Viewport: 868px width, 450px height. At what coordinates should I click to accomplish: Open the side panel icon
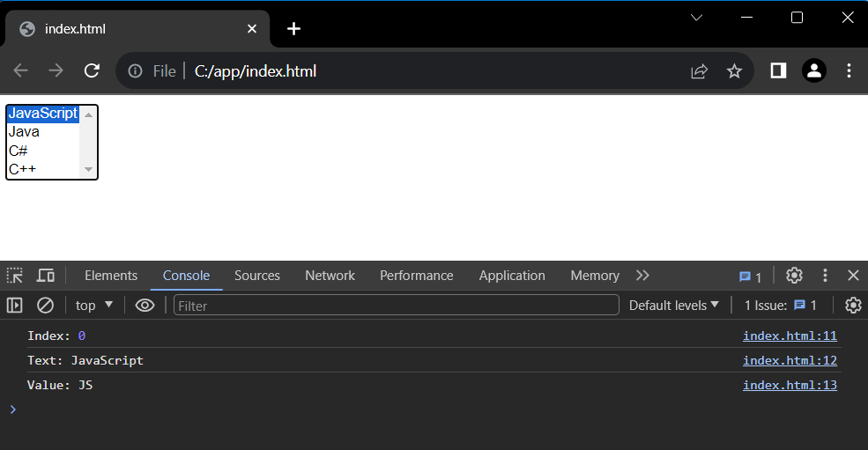click(778, 70)
